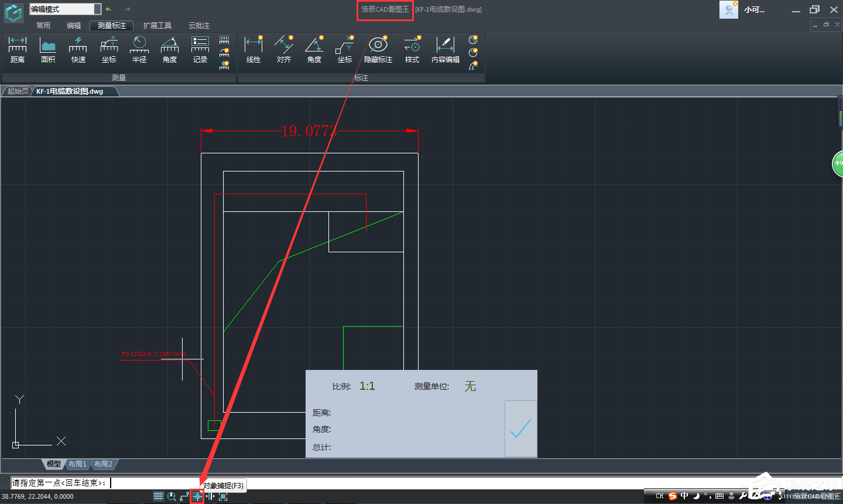Click the middle small arc ruler icon beside 记录

coord(224,52)
